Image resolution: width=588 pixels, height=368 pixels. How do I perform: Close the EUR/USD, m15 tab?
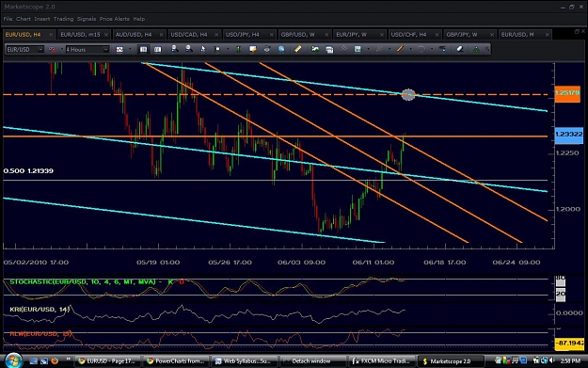point(106,35)
